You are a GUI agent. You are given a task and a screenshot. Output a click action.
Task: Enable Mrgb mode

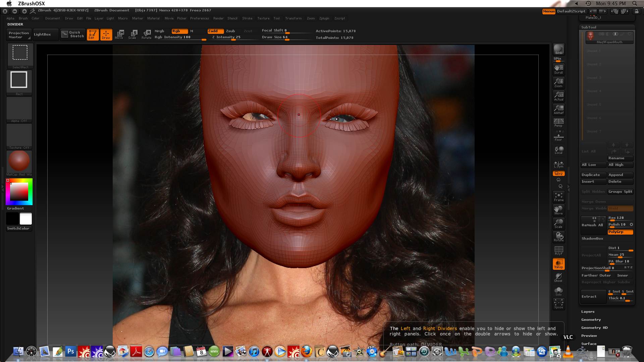pos(159,31)
